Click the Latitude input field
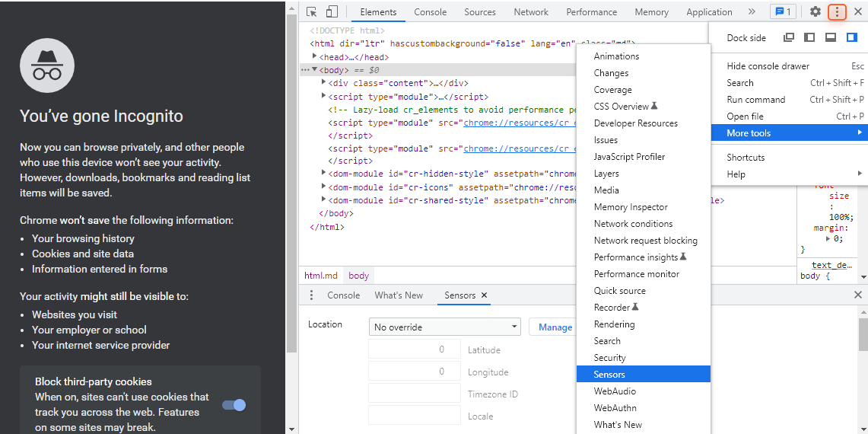The width and height of the screenshot is (868, 434). tap(415, 349)
